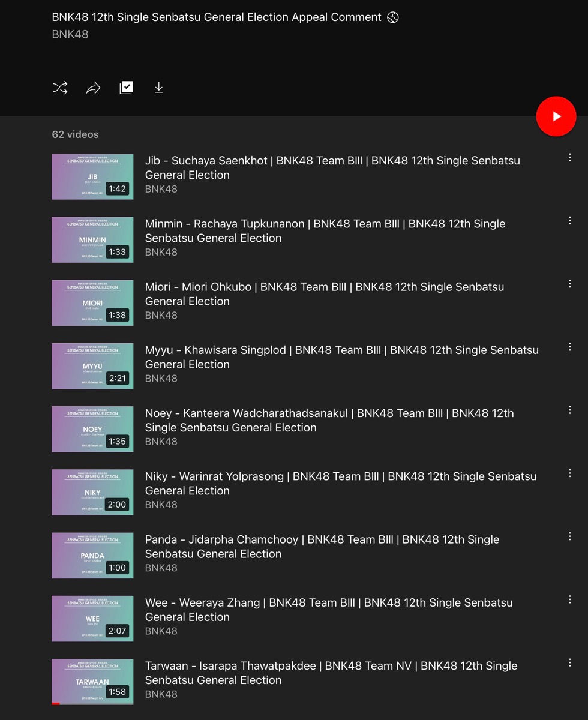Play Miori - Miori Ohkubo video title
This screenshot has width=588, height=720.
pyautogui.click(x=325, y=294)
